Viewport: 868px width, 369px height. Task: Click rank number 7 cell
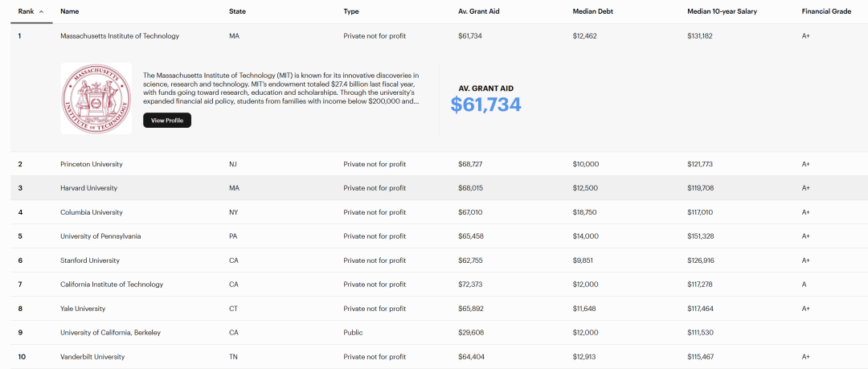point(20,285)
